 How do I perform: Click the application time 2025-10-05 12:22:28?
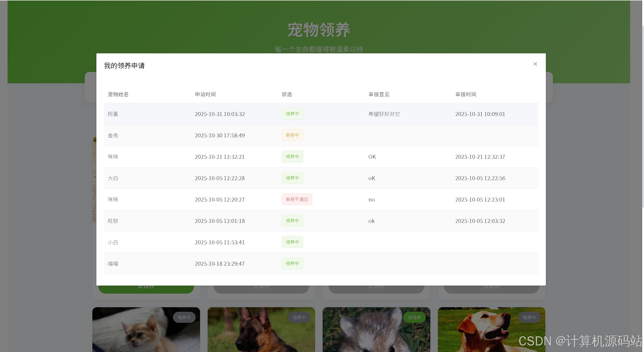(220, 178)
